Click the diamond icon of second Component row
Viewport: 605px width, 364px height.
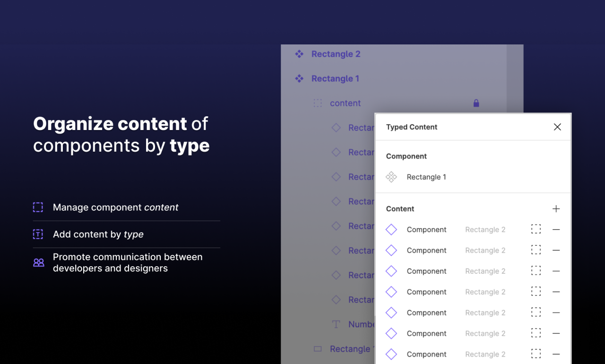point(391,251)
